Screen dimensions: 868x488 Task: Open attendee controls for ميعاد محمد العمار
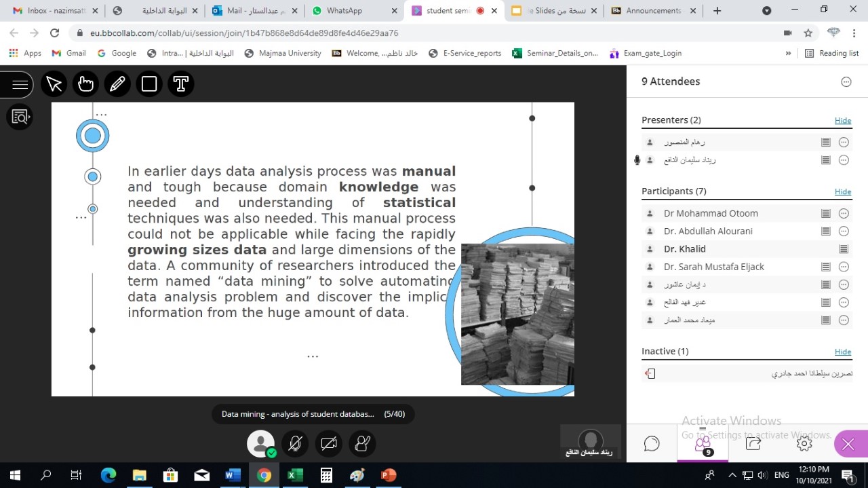coord(844,320)
